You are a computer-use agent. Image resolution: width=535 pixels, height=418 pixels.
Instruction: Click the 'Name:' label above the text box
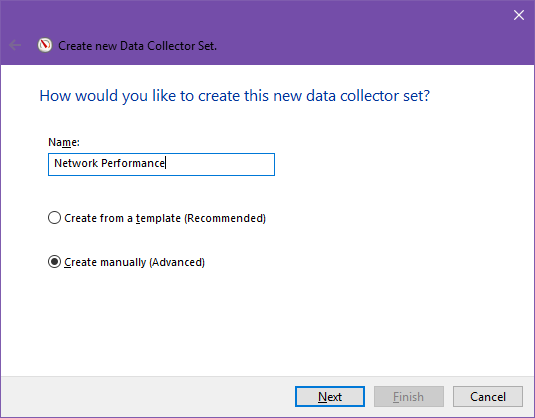[64, 142]
